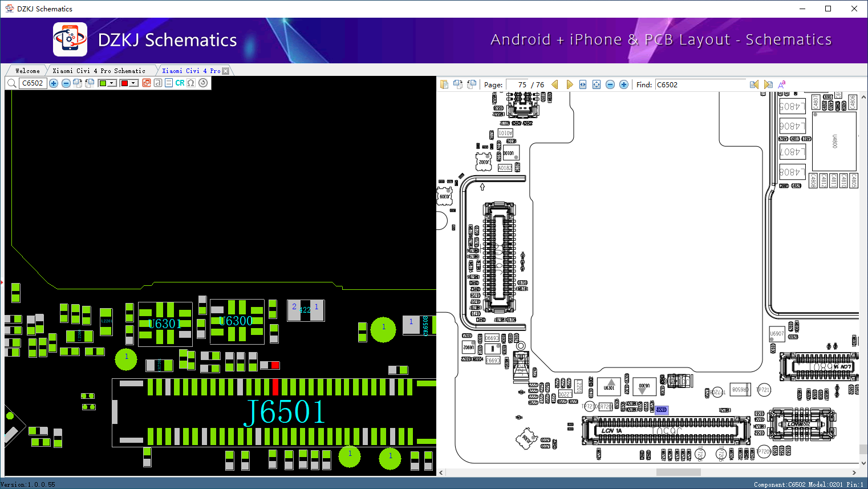The width and height of the screenshot is (868, 489).
Task: Toggle the letter 'a' label display icon
Action: [158, 83]
